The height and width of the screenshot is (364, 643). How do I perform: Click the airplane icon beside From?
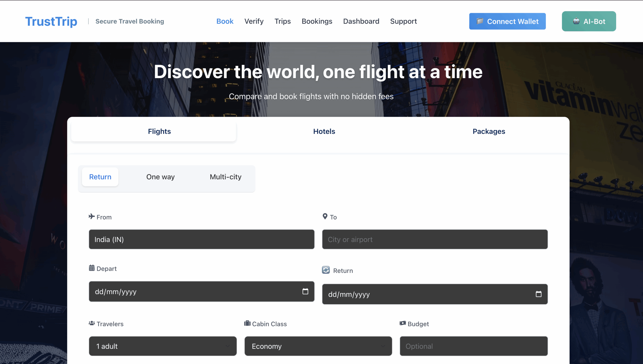(92, 217)
